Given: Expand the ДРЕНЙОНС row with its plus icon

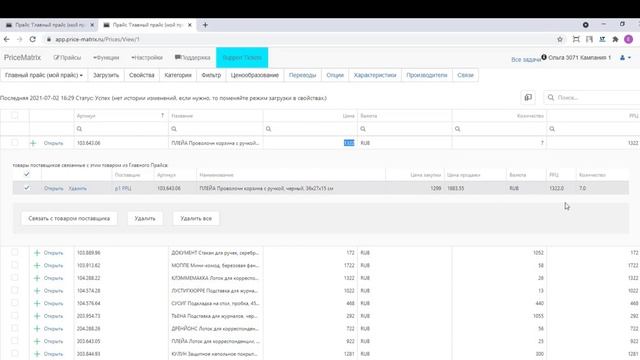Looking at the screenshot, I should [x=37, y=329].
